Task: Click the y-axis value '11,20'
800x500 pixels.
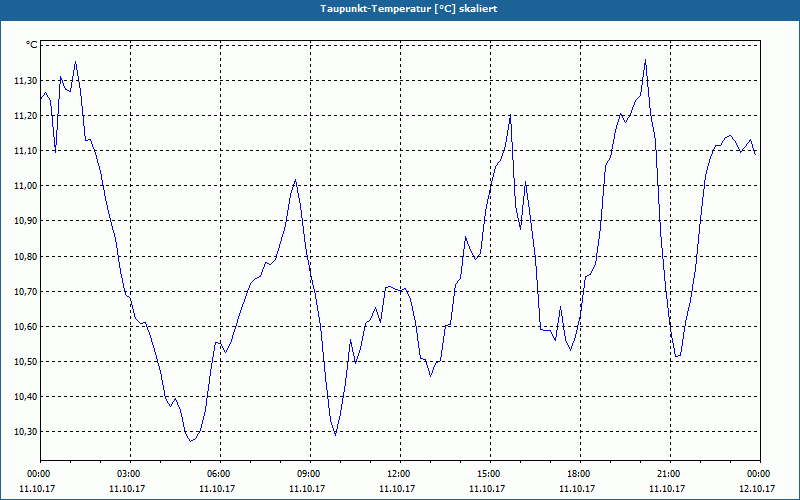Action: coord(26,116)
